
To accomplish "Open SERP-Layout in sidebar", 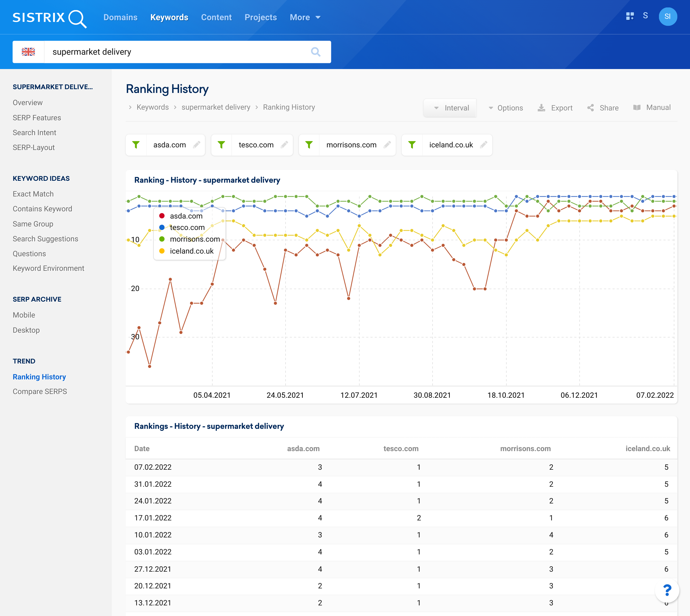I will click(34, 148).
